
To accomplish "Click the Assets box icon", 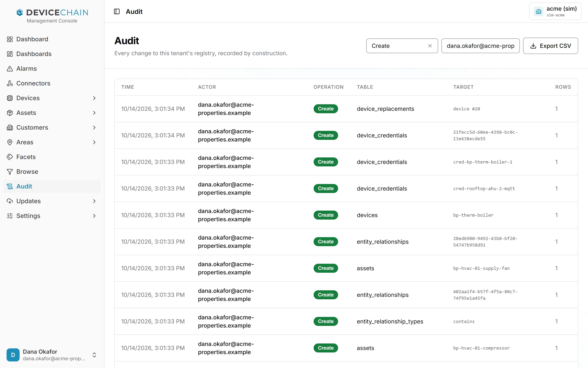I will click(x=10, y=113).
